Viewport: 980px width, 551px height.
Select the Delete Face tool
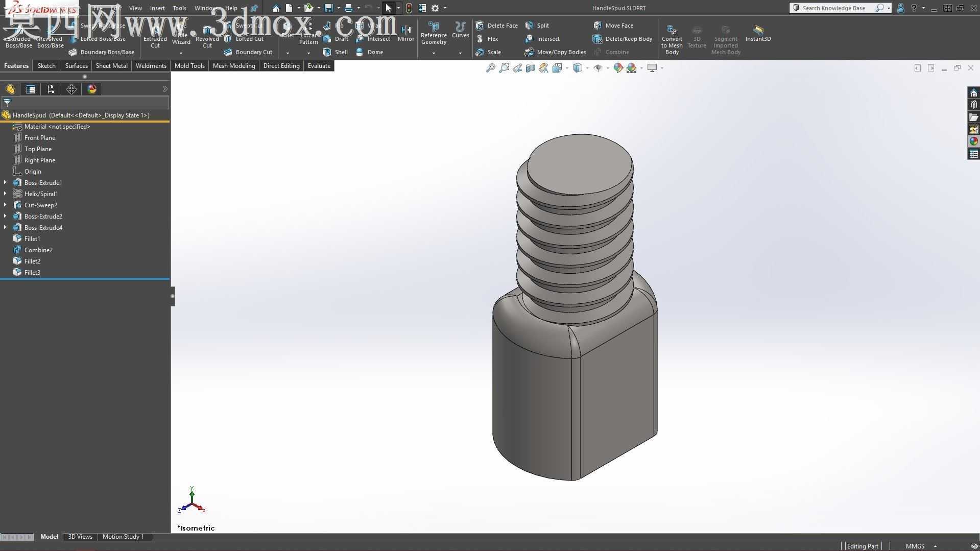(x=496, y=26)
